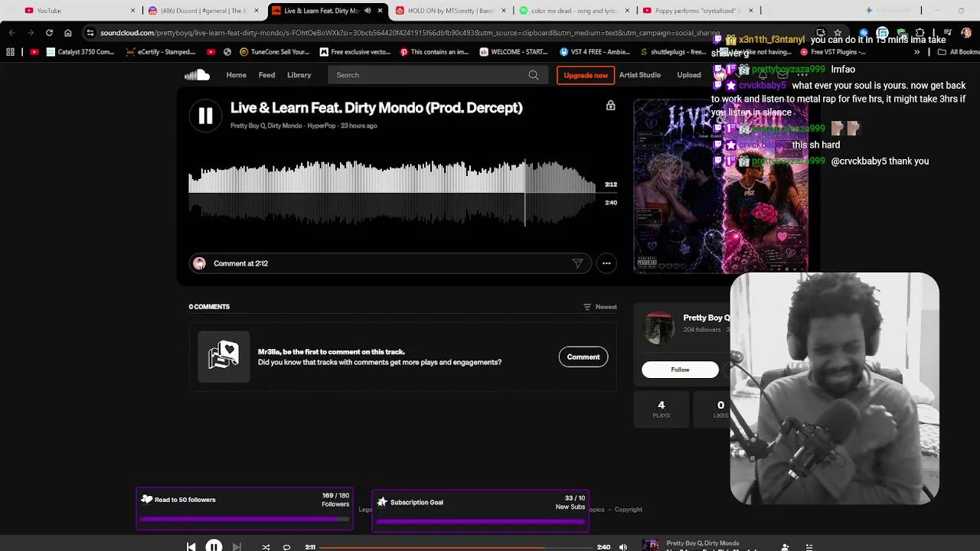The width and height of the screenshot is (980, 551).
Task: Mute the Live & Learn tab audio
Action: click(367, 11)
